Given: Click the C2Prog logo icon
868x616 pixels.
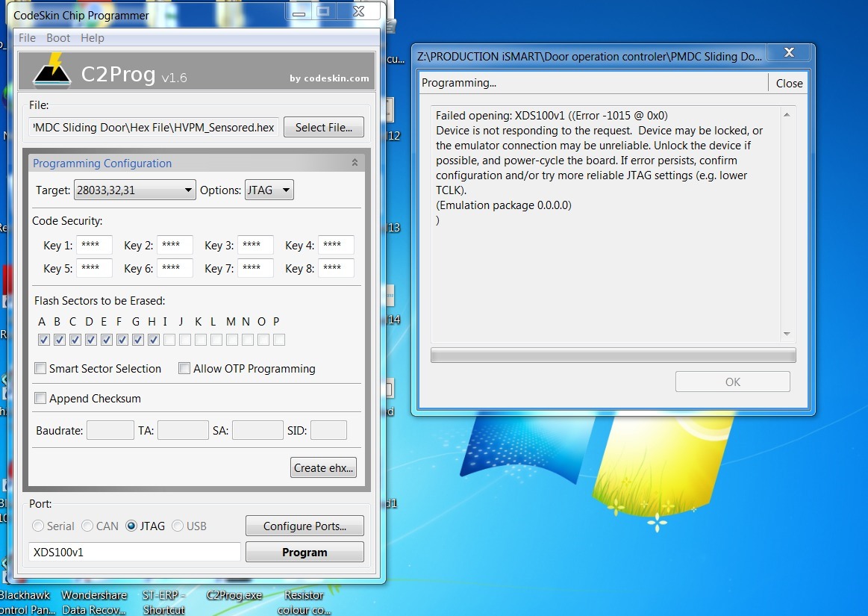Looking at the screenshot, I should click(51, 71).
